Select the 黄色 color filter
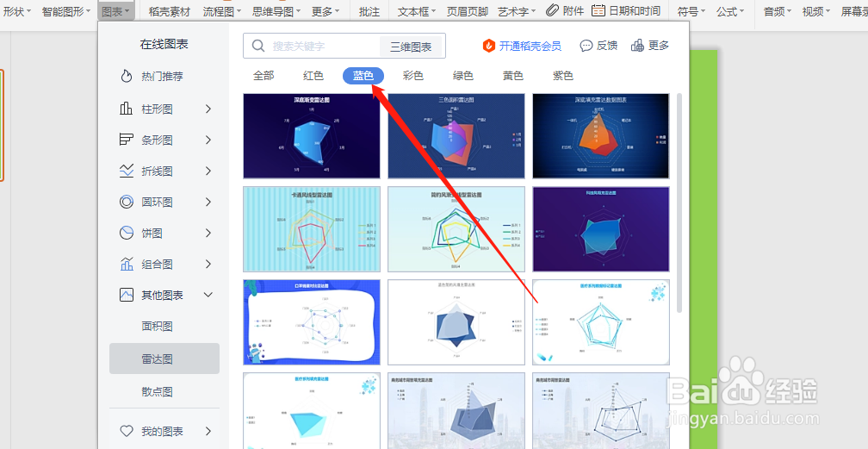Image resolution: width=868 pixels, height=449 pixels. coord(512,76)
